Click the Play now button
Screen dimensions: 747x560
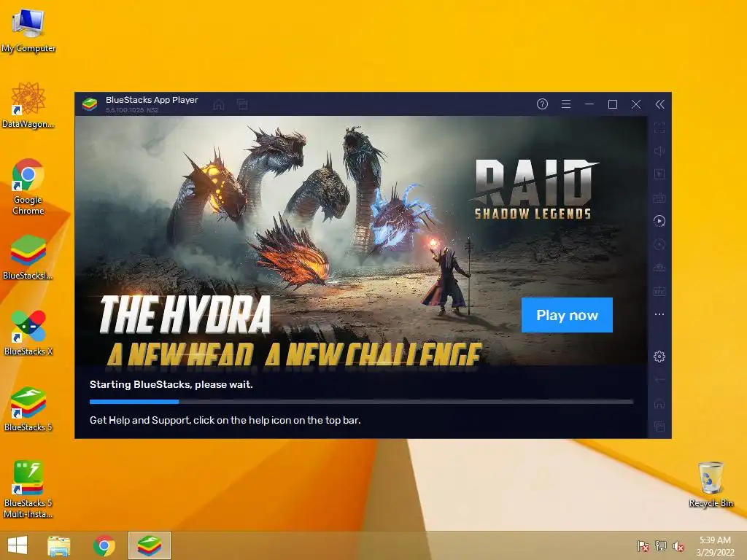[x=567, y=315]
